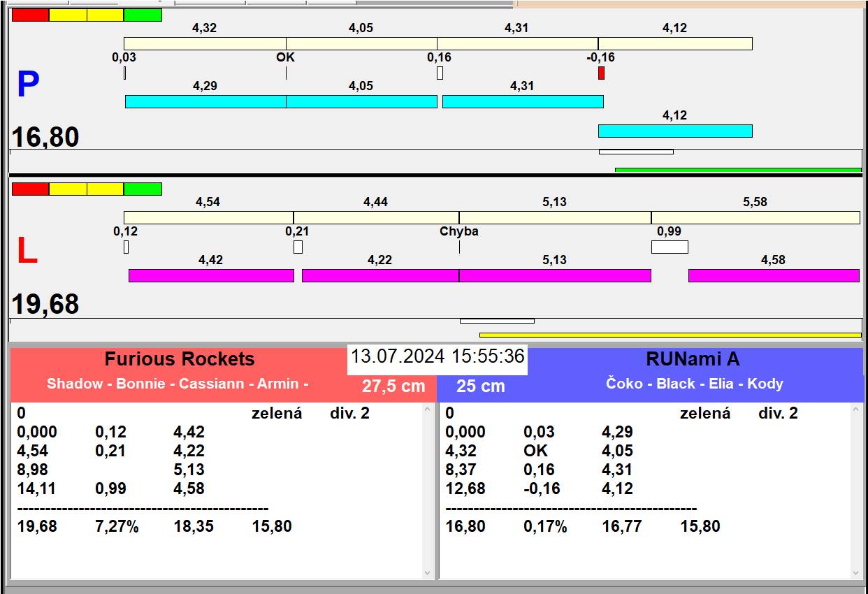Click the red L lane letter
Screen dimensions: 868x594
click(x=27, y=252)
